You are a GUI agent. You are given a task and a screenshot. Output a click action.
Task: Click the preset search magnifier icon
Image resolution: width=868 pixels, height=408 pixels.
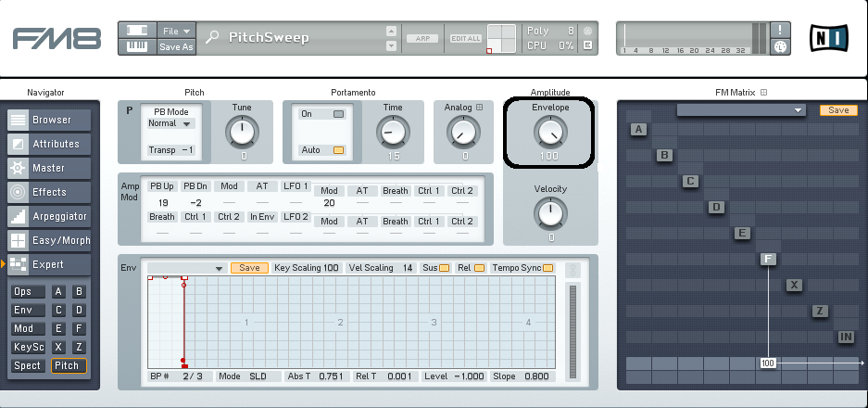coord(212,37)
